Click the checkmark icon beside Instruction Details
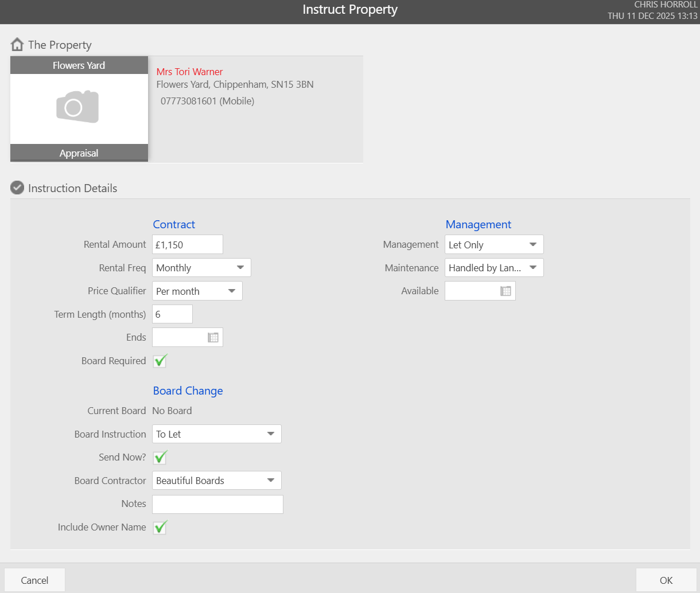This screenshot has width=700, height=593. click(17, 188)
